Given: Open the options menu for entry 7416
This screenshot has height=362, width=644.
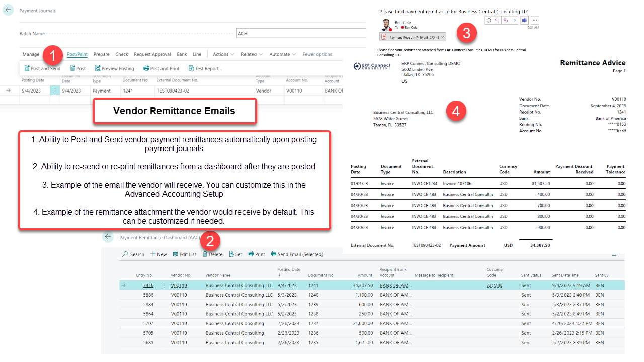Looking at the screenshot, I should pyautogui.click(x=164, y=285).
